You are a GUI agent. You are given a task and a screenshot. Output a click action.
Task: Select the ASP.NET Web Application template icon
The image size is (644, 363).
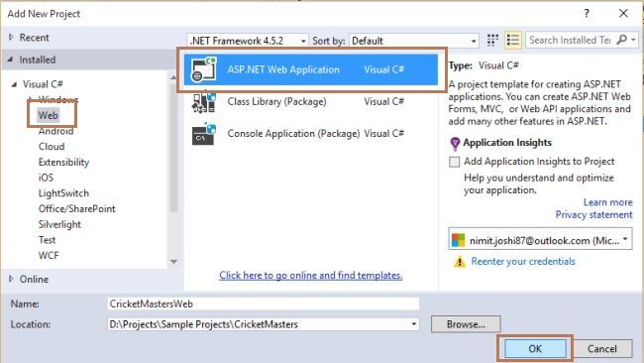[x=204, y=69]
